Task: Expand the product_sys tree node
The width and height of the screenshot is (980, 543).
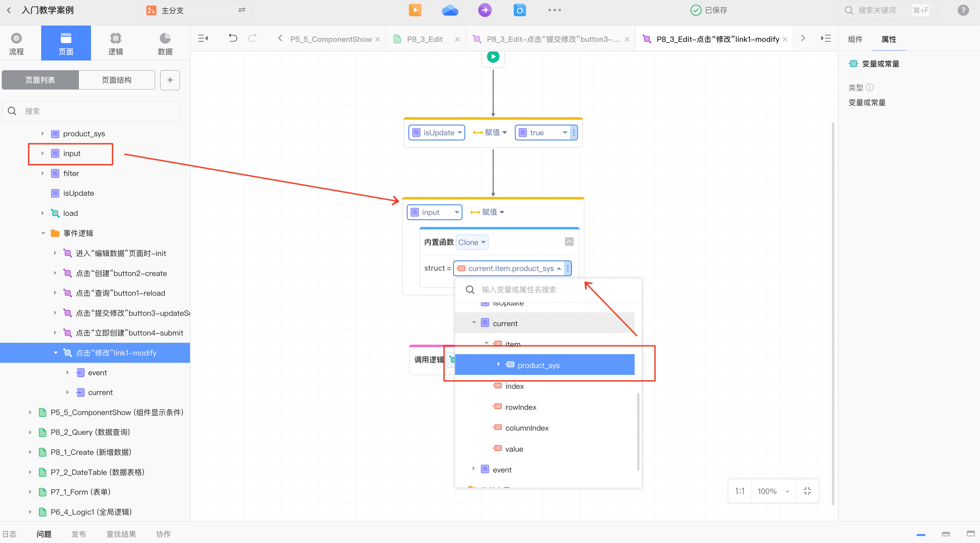Action: [43, 134]
